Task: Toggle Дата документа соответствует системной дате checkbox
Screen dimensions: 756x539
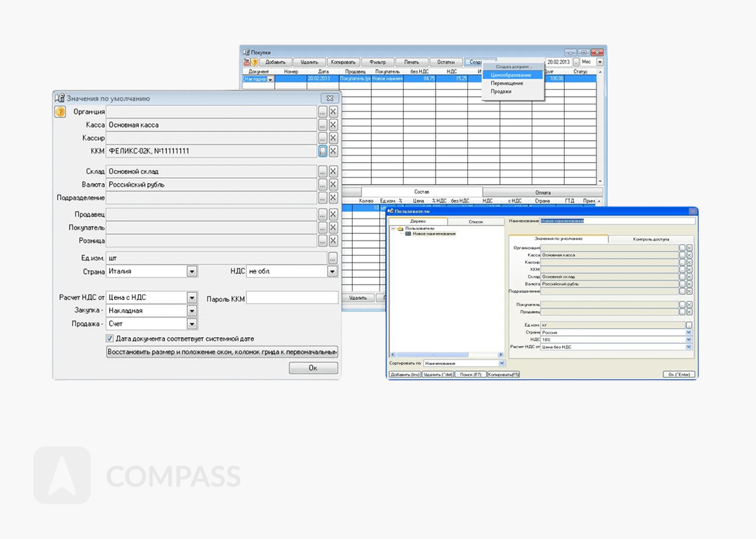Action: click(110, 339)
